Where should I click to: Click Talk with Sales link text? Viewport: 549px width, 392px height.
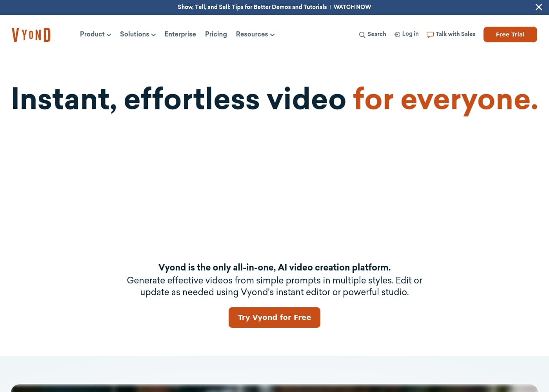[x=455, y=34]
